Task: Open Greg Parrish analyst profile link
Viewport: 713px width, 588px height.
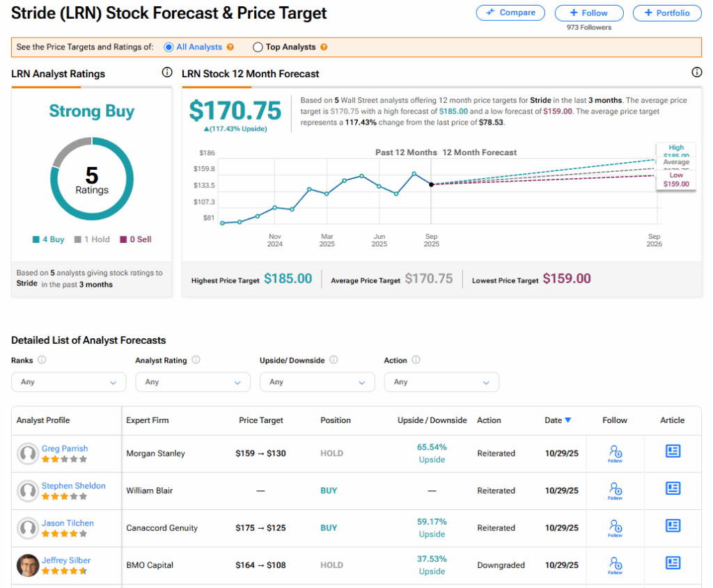Action: click(64, 448)
